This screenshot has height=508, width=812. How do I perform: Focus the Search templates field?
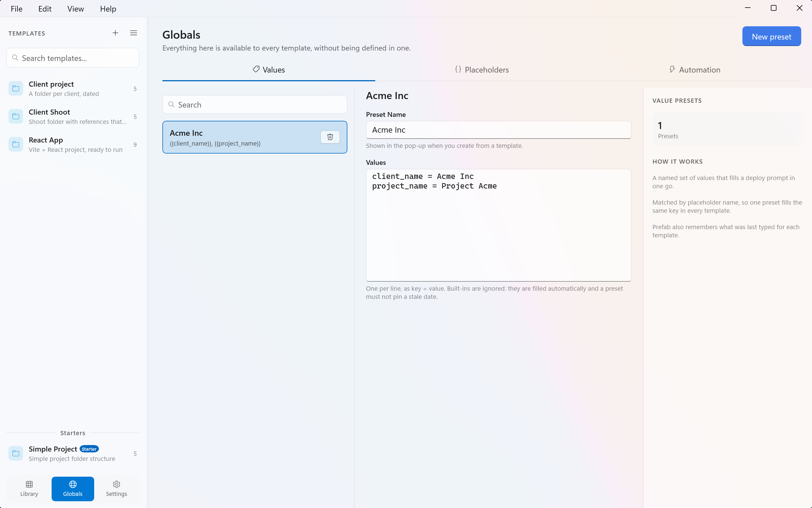click(x=73, y=58)
